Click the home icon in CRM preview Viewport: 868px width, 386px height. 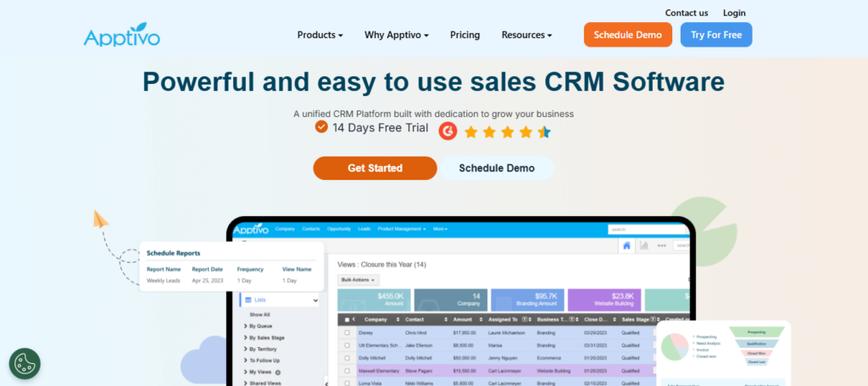point(626,245)
